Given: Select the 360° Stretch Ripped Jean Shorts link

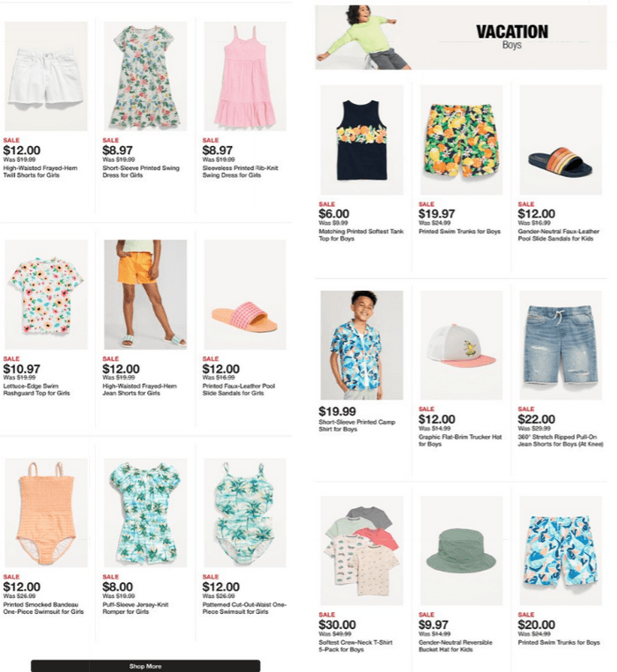Looking at the screenshot, I should 561,440.
